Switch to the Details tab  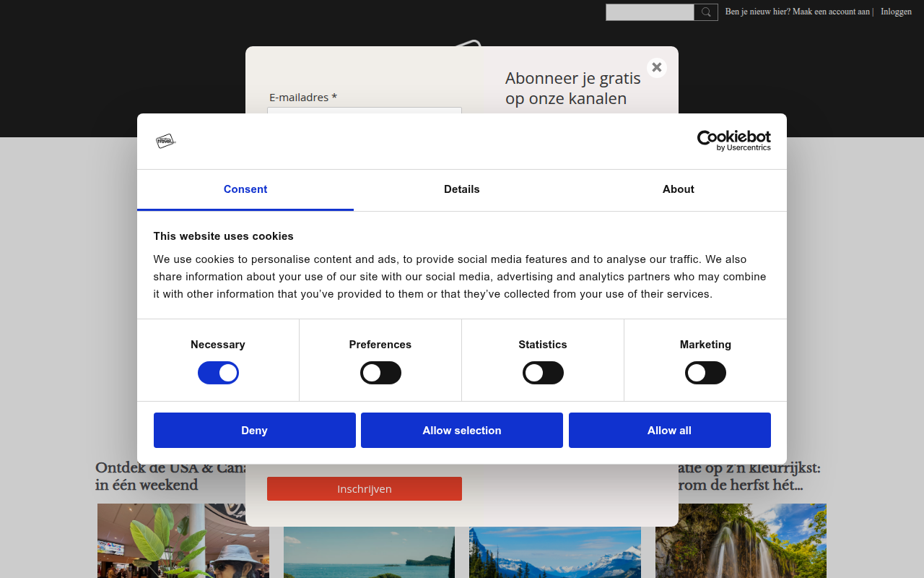(462, 189)
